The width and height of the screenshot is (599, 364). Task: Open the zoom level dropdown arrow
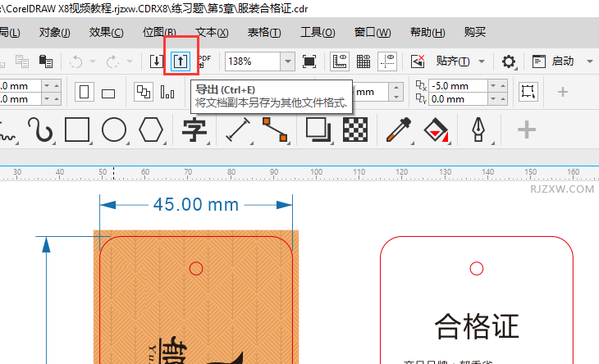tap(288, 61)
